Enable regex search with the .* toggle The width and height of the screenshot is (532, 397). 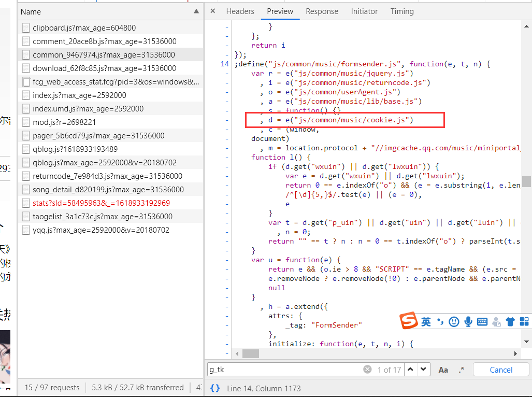point(461,369)
